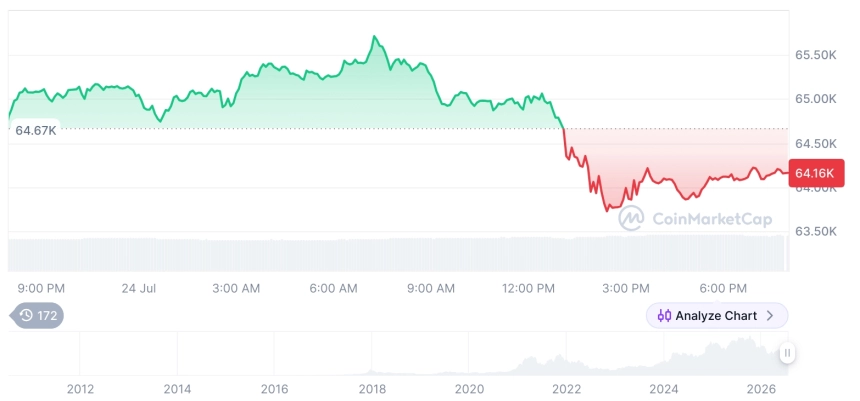Click the 172 count beside the clock
The image size is (860, 401).
point(47,315)
